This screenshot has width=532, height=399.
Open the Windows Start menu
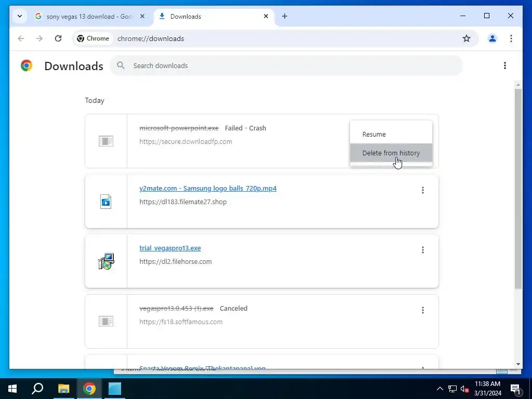tap(12, 389)
